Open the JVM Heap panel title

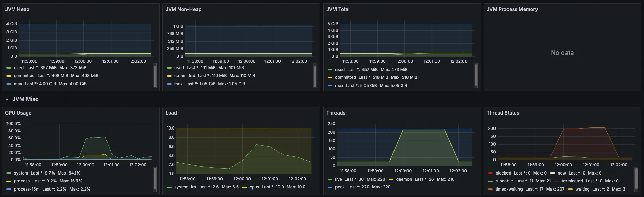pos(17,9)
